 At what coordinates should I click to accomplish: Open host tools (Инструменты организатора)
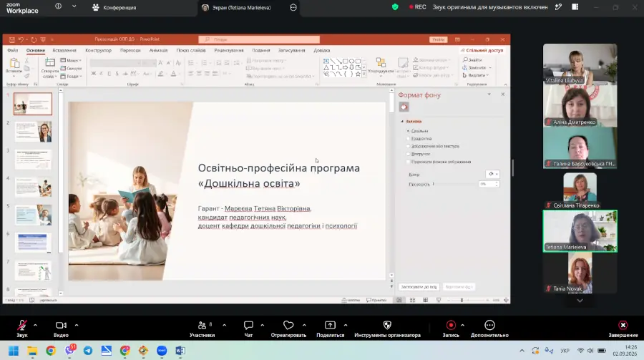387,329
